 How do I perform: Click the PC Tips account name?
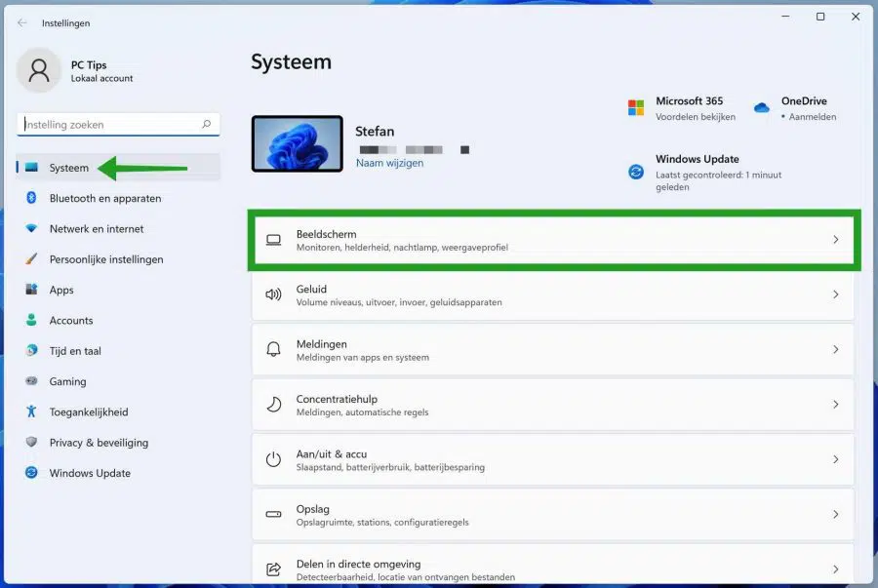89,65
